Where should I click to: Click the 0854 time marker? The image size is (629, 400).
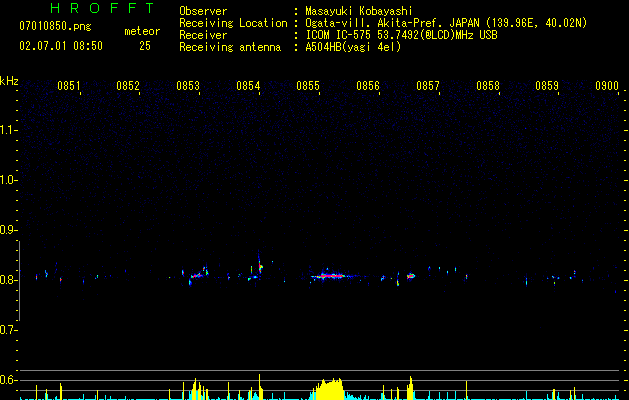coord(248,86)
